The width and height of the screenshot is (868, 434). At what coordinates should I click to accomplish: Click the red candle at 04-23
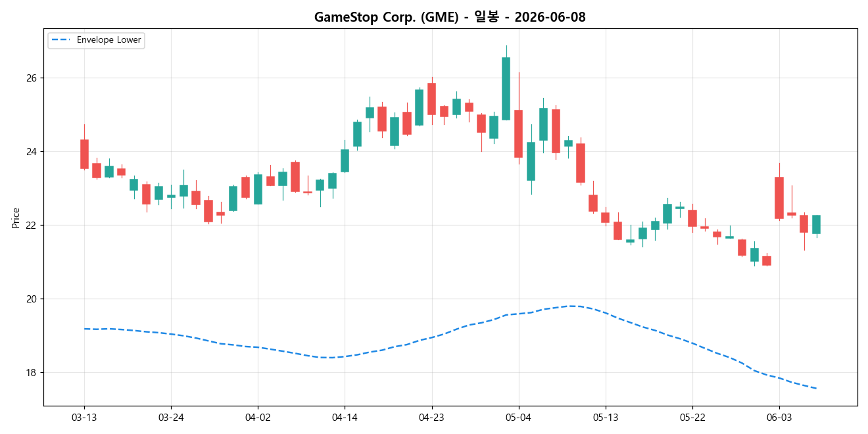tap(431, 99)
